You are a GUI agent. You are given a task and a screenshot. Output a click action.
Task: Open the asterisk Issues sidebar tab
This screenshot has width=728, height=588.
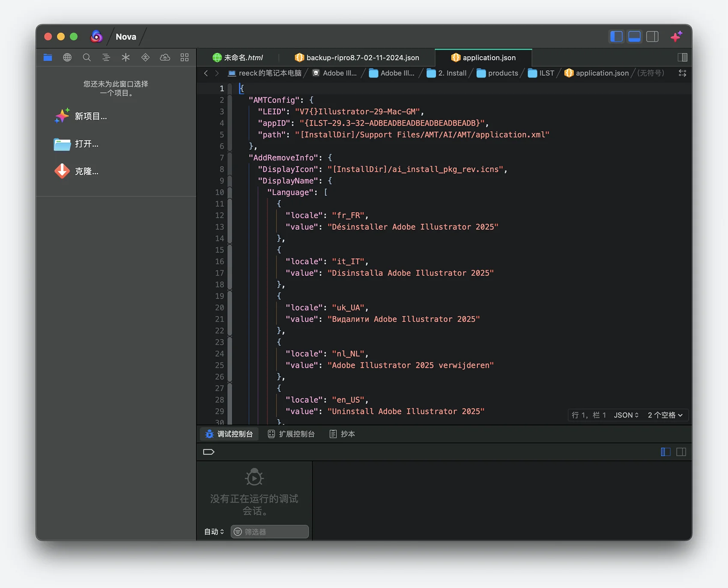click(125, 57)
